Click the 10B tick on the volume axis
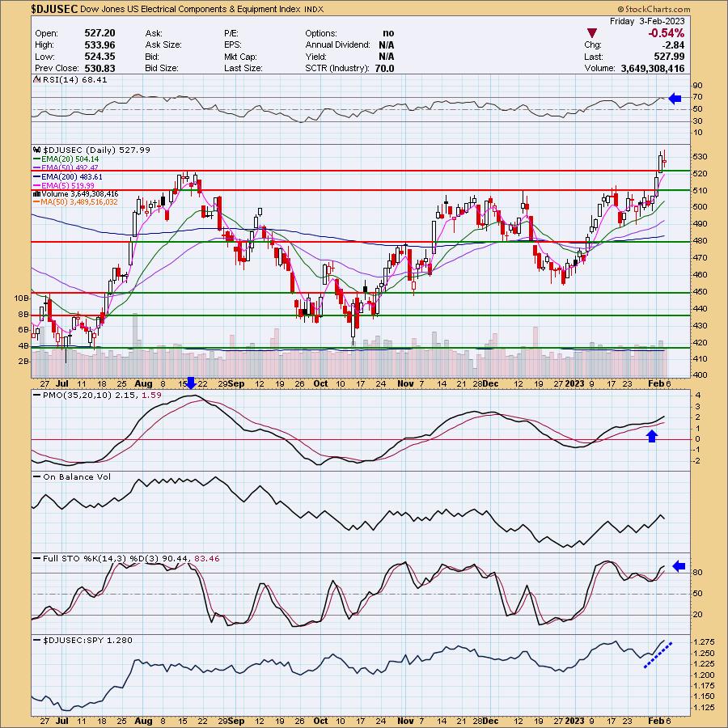This screenshot has width=728, height=728. pos(22,298)
